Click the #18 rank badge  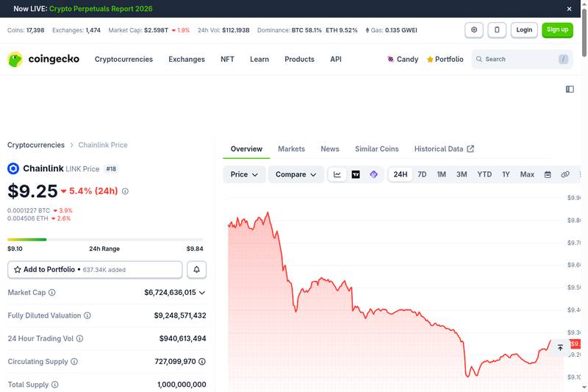point(111,169)
